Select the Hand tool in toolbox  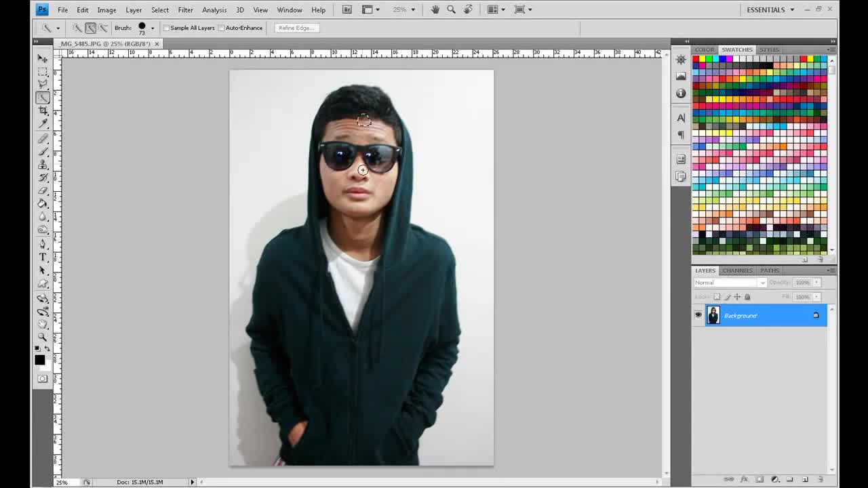point(43,324)
